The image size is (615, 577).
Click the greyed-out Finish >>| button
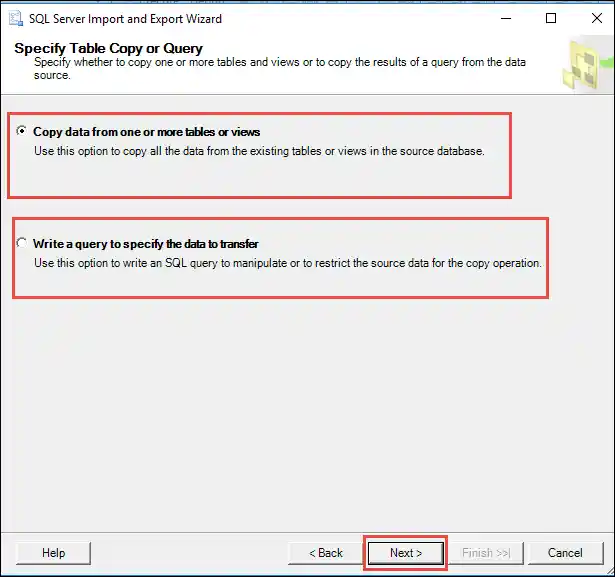486,553
